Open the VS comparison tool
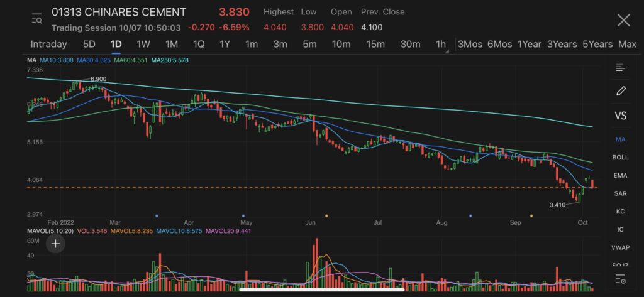The image size is (644, 297). click(621, 116)
